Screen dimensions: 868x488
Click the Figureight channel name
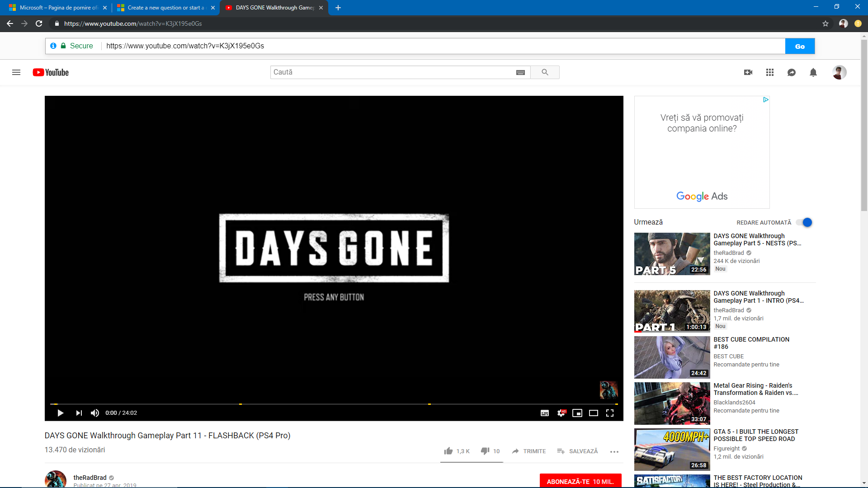tap(726, 449)
